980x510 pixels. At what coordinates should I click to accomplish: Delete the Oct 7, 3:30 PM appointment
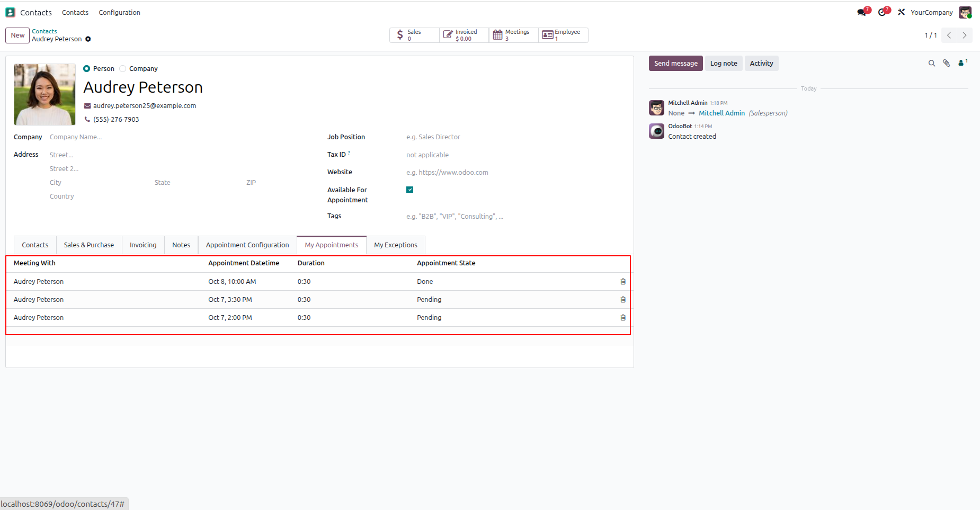[x=623, y=300]
